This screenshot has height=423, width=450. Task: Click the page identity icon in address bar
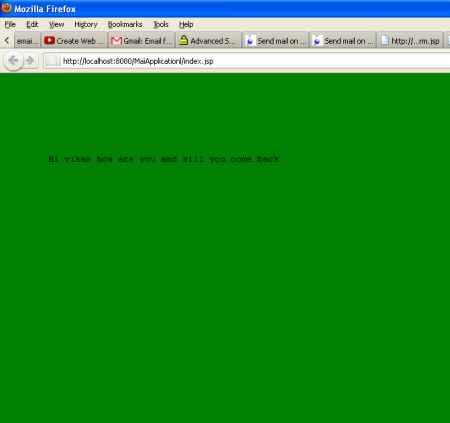pos(52,61)
